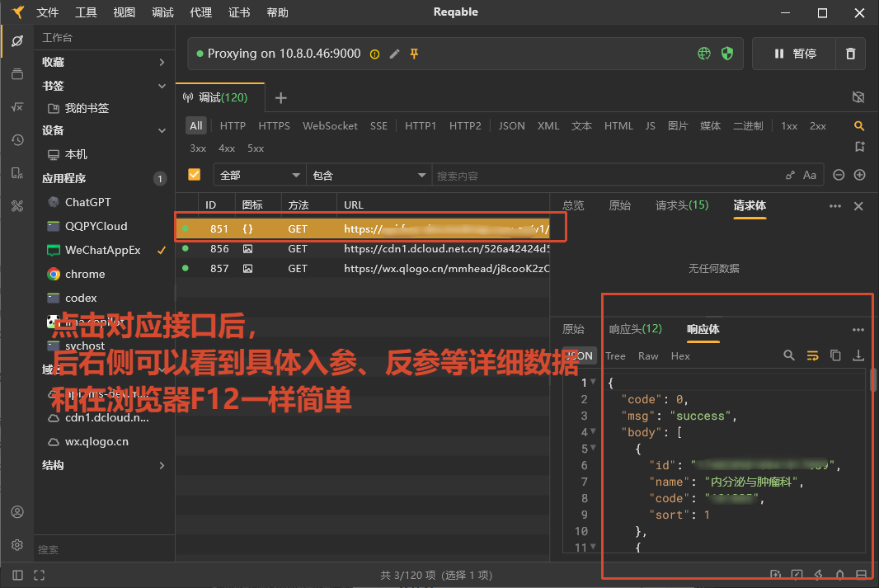
Task: Select request 857 from wx.qlogo.cn
Action: click(x=363, y=269)
